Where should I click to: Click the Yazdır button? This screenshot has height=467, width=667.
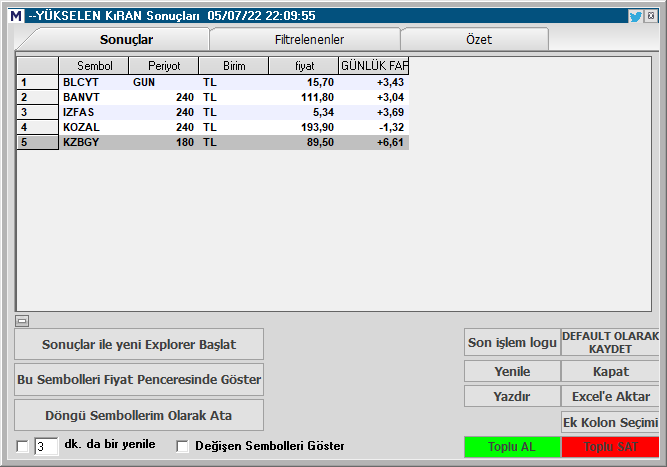point(512,396)
